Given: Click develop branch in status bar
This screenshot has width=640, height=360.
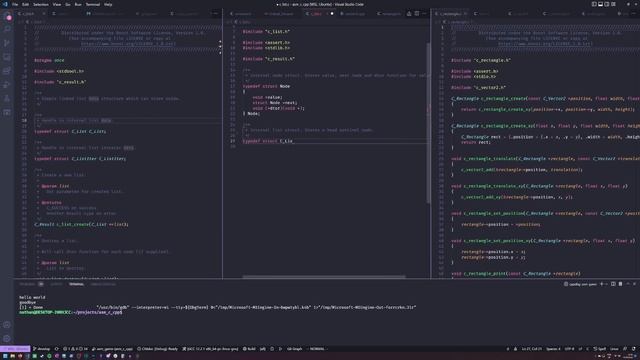Looking at the screenshot, I should click(41, 349).
